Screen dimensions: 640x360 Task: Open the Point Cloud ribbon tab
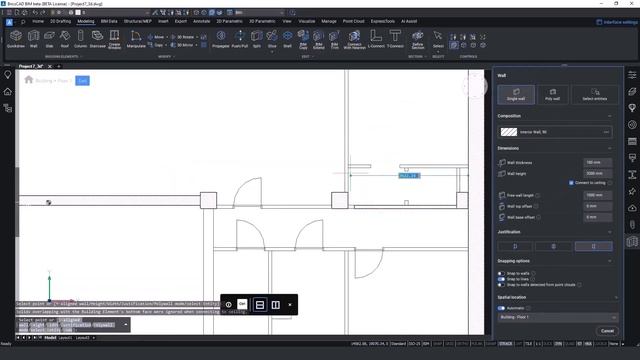[x=353, y=21]
